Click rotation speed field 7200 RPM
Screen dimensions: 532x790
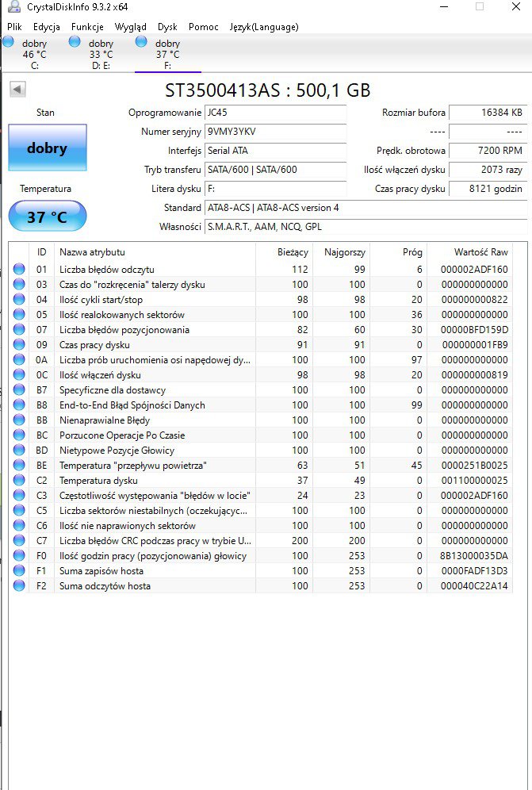click(x=488, y=151)
